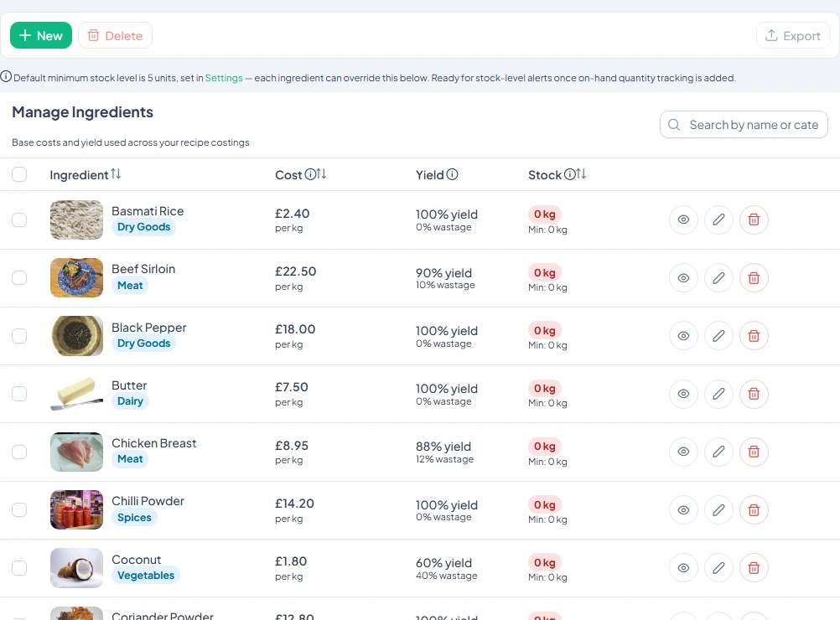Edit Chicken Breast with pencil icon
Viewport: 840px width, 620px height.
(718, 452)
